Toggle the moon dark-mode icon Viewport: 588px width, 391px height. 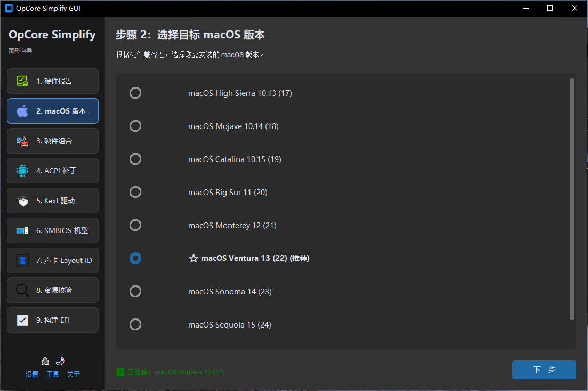tap(60, 361)
